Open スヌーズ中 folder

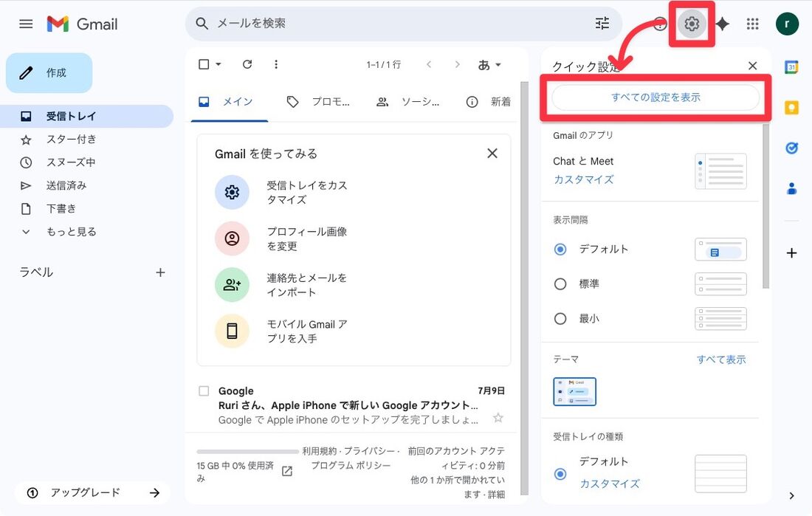[71, 162]
